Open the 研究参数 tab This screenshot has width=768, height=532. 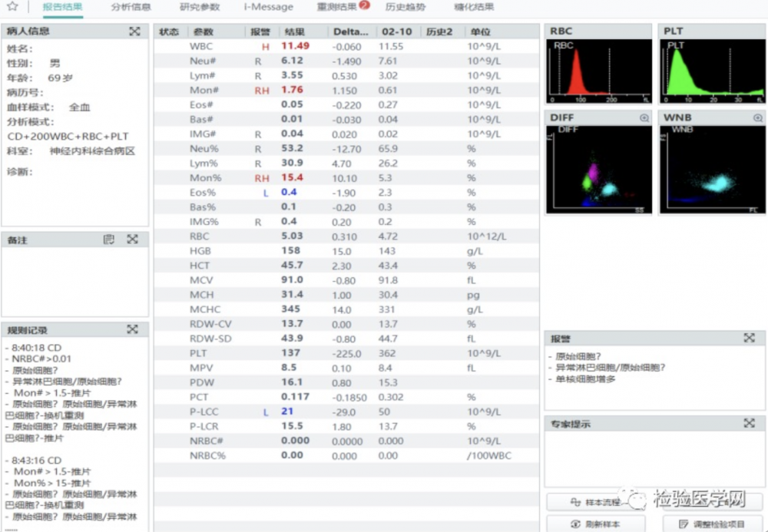pos(200,7)
